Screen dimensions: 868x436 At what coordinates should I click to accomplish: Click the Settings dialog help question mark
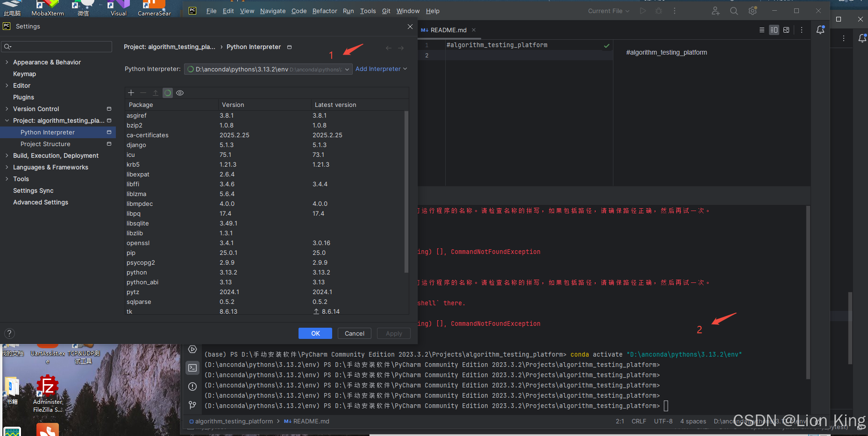coord(9,333)
